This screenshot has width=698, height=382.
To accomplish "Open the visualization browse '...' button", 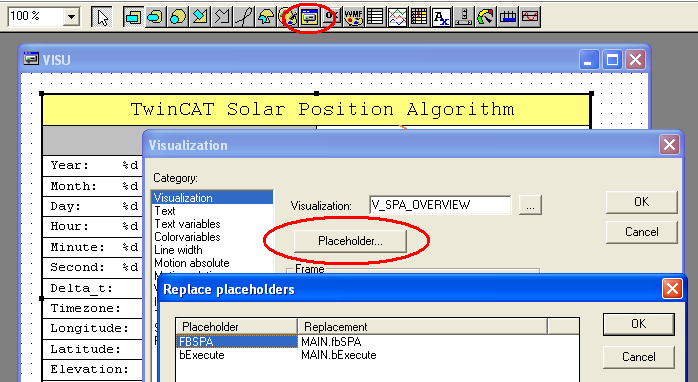I will tap(530, 205).
